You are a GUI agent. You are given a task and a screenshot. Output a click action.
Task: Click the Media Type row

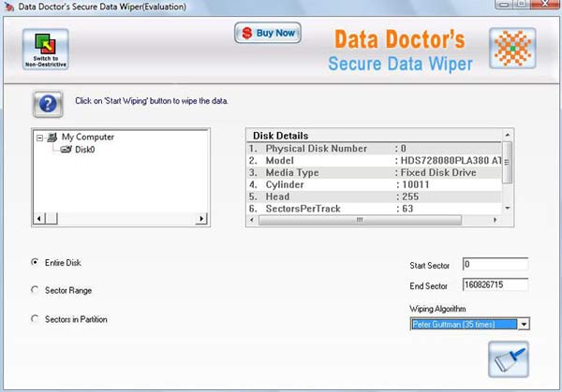[374, 172]
